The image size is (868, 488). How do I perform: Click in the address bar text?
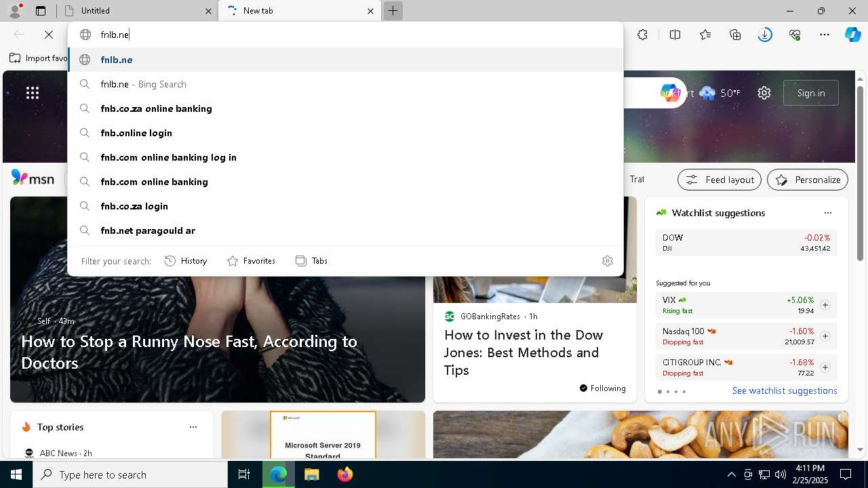115,35
